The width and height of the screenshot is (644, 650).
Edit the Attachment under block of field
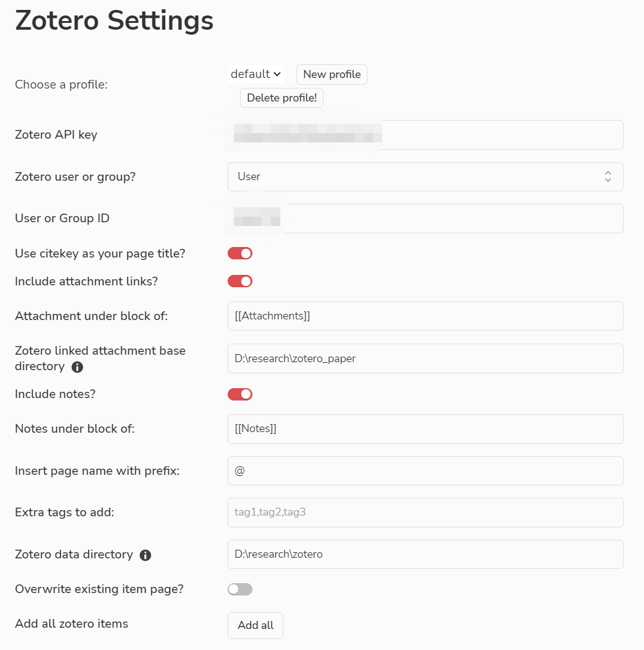[425, 316]
